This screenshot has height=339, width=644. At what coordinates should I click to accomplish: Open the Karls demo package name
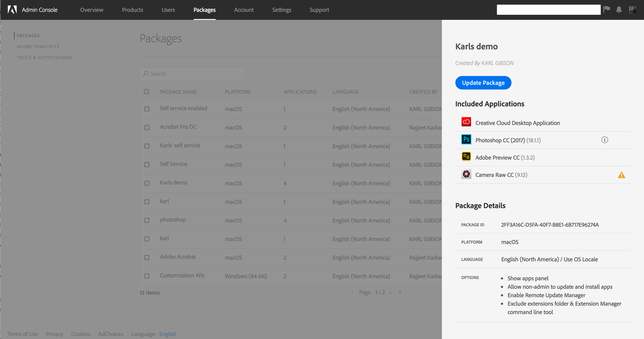point(173,183)
